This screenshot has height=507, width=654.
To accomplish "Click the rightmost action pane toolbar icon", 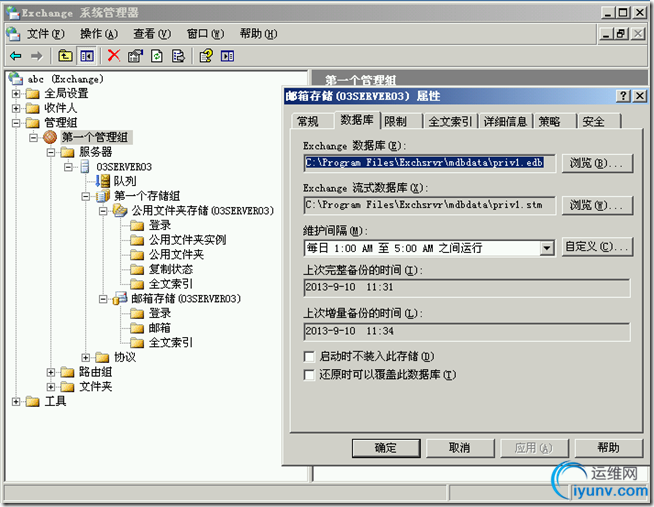I will tap(227, 56).
